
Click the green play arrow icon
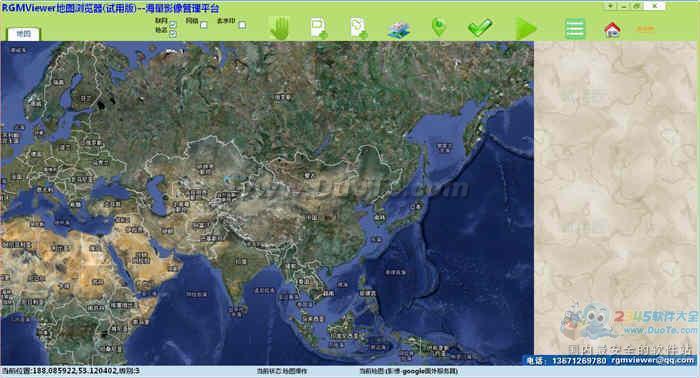click(x=526, y=29)
